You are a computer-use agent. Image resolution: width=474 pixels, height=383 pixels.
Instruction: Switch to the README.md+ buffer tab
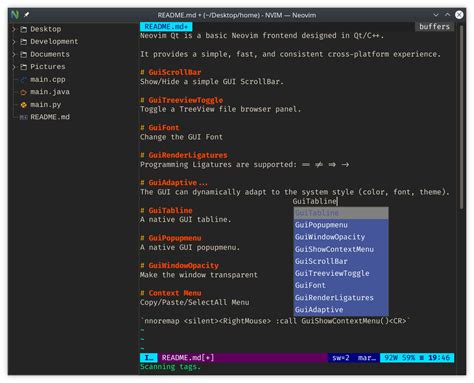tap(166, 27)
